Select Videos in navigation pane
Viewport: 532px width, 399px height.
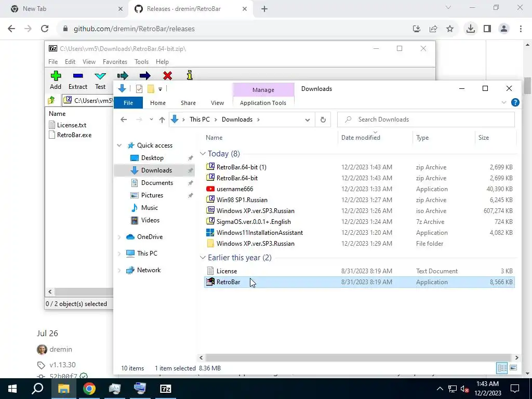150,220
